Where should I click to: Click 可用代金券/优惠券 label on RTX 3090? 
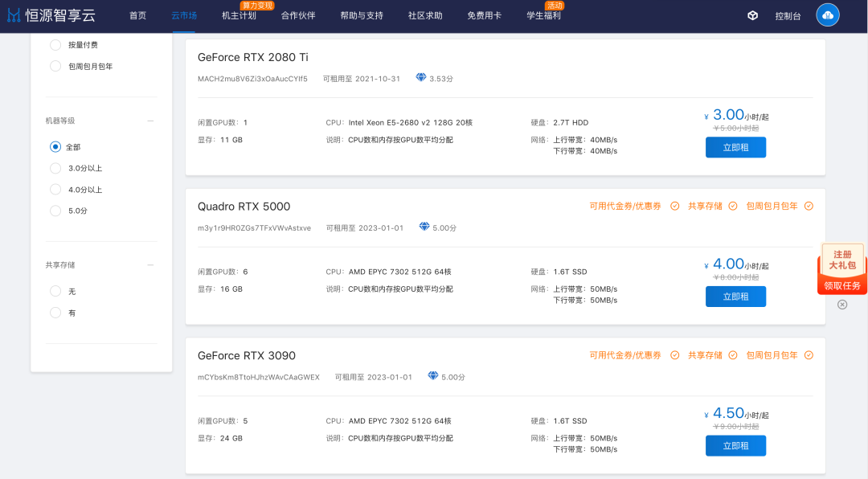(x=625, y=355)
